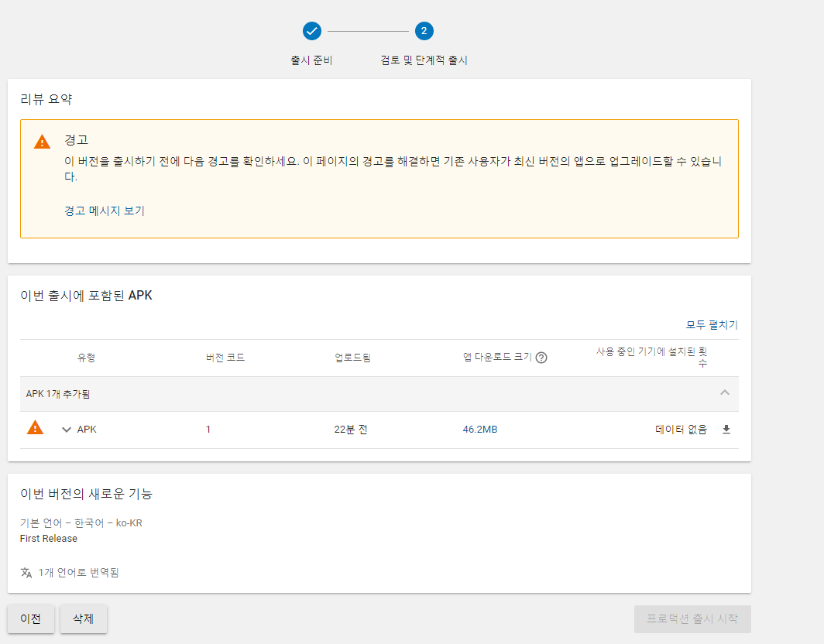The height and width of the screenshot is (644, 824).
Task: Click the '이번 출시에 포함된 APK' heading
Action: [86, 296]
